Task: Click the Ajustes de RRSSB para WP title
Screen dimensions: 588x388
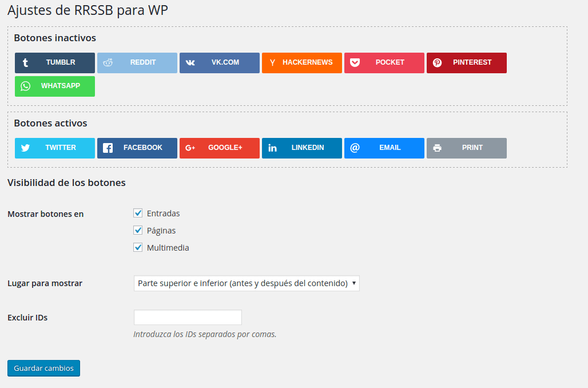Action: pos(88,10)
